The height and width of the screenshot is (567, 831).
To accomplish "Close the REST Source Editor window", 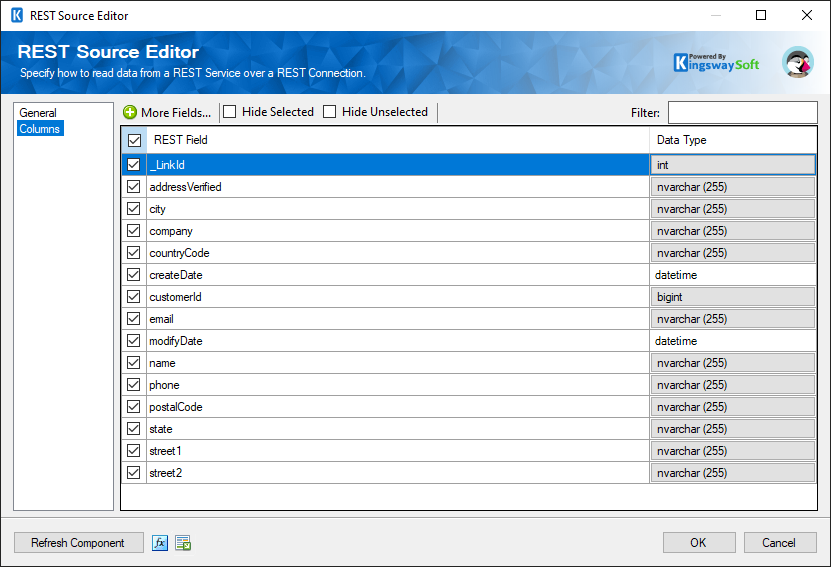I will click(807, 15).
